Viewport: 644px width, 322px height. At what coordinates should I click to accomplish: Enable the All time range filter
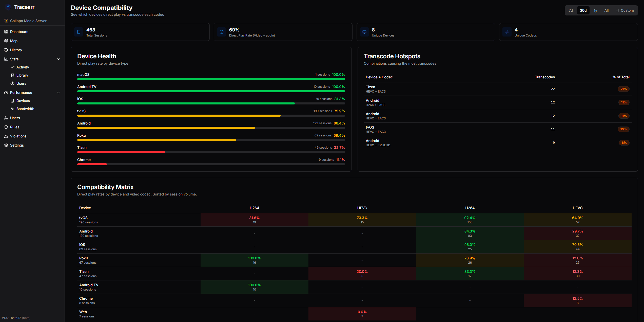point(606,10)
